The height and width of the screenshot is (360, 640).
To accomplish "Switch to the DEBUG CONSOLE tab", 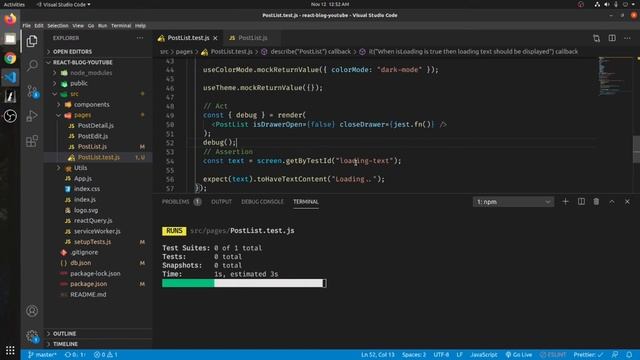I will (262, 202).
